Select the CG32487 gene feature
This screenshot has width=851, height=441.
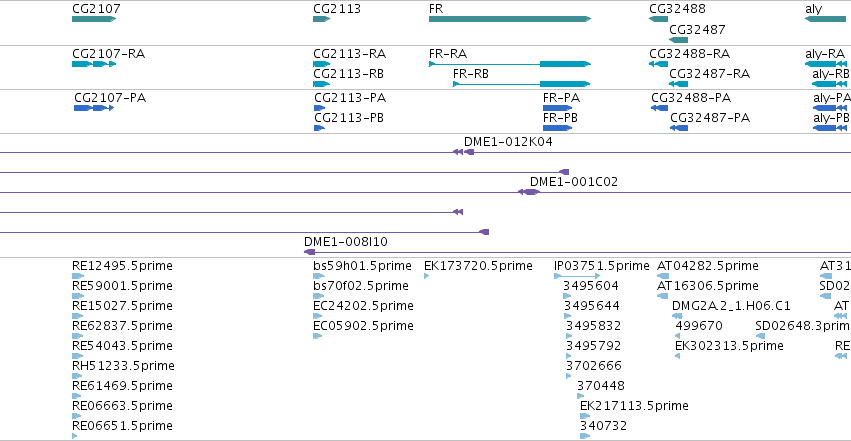[x=678, y=40]
